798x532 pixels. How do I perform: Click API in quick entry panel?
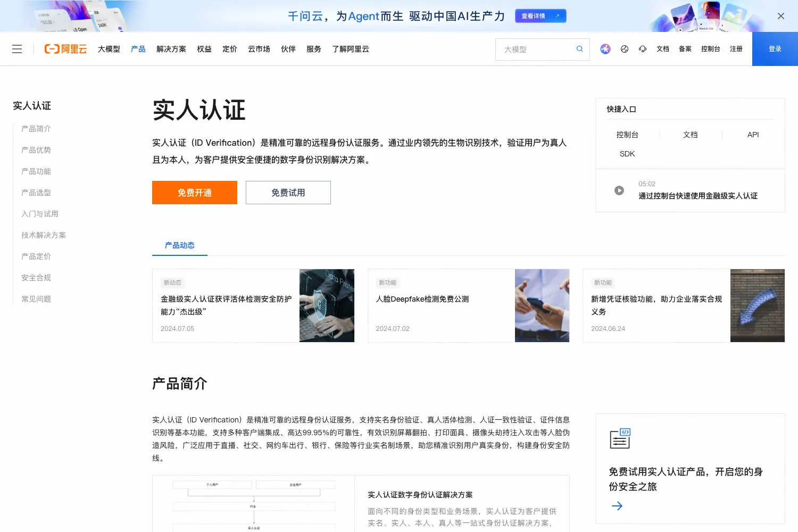753,135
